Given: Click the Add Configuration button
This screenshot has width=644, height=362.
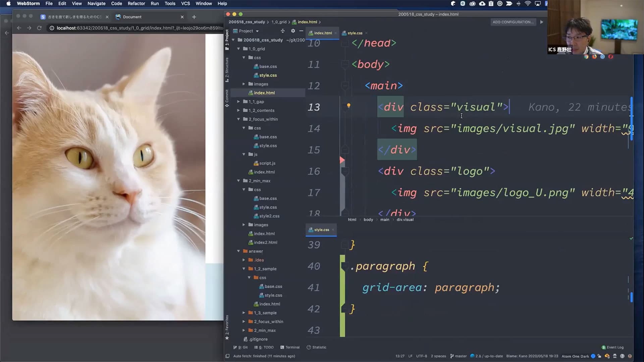Looking at the screenshot, I should tap(513, 22).
